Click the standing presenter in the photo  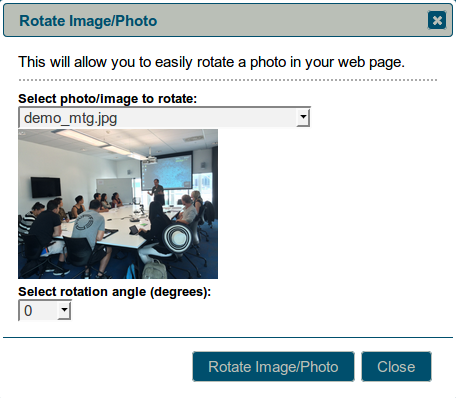point(157,192)
